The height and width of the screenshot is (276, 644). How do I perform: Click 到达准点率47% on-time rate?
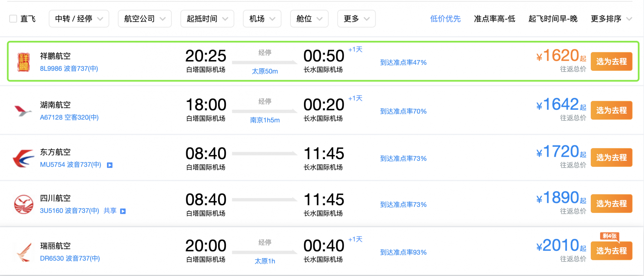coord(403,62)
